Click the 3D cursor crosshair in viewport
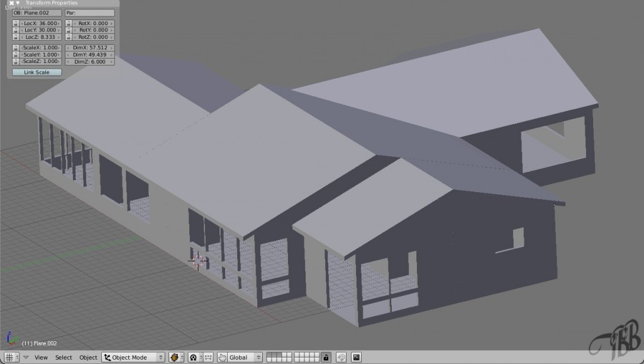This screenshot has height=364, width=644. (x=198, y=261)
